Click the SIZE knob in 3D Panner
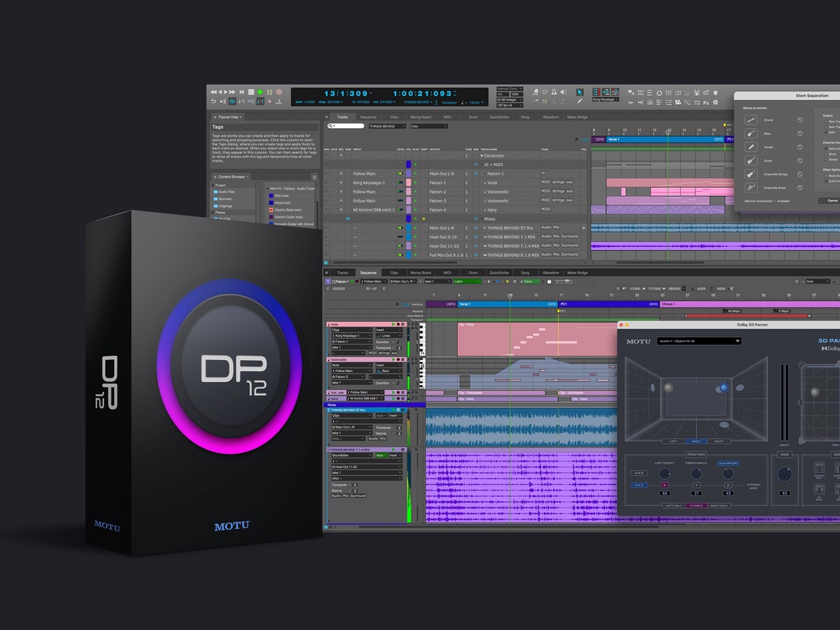Image resolution: width=840 pixels, height=630 pixels. coord(784,474)
